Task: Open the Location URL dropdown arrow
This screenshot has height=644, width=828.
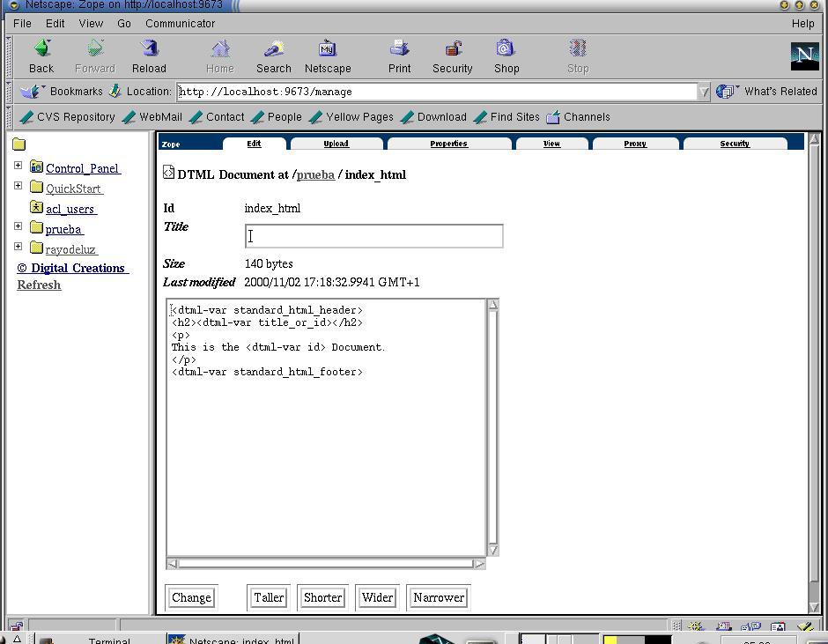Action: pos(704,92)
